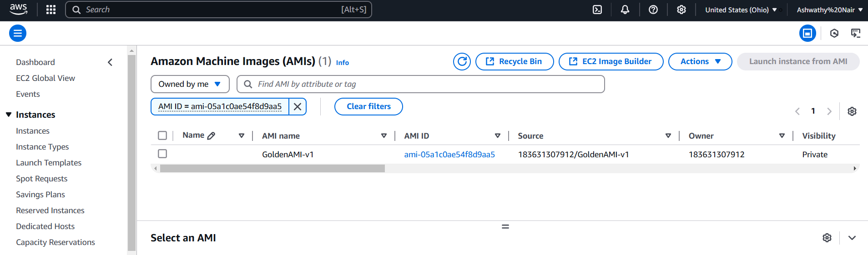Viewport: 868px width, 255px height.
Task: Open EC2 Global View
Action: coord(45,78)
